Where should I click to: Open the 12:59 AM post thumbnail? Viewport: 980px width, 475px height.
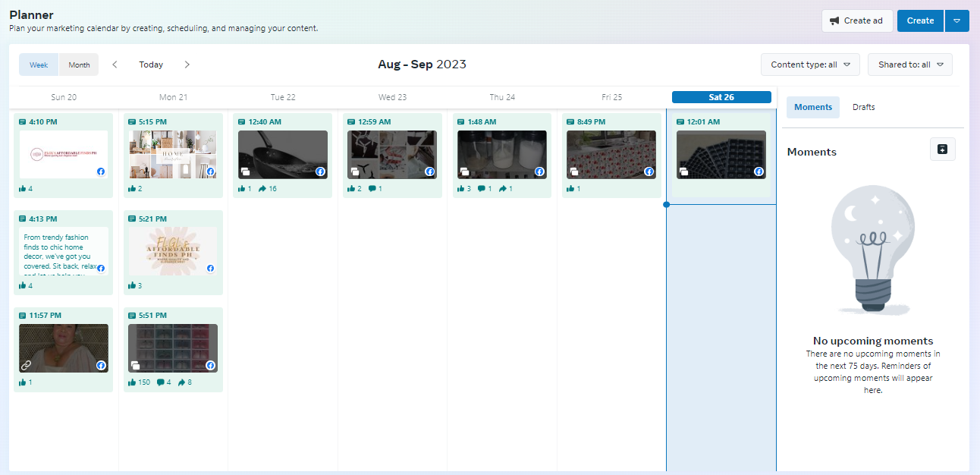click(392, 155)
